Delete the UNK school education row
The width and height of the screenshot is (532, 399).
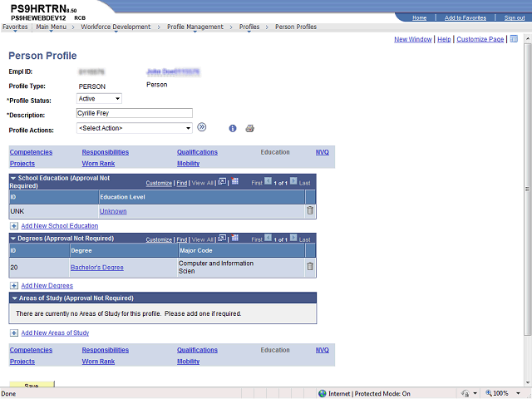[310, 210]
